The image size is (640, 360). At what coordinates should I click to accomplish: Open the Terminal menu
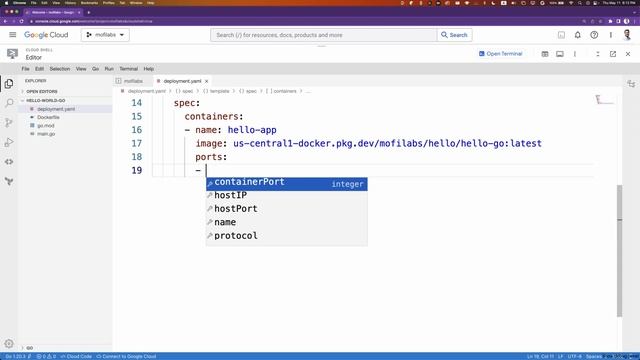pyautogui.click(x=129, y=69)
